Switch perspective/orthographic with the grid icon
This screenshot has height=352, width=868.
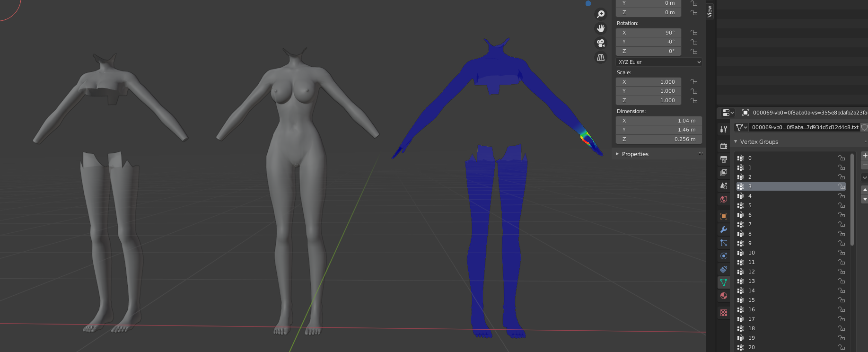(601, 57)
